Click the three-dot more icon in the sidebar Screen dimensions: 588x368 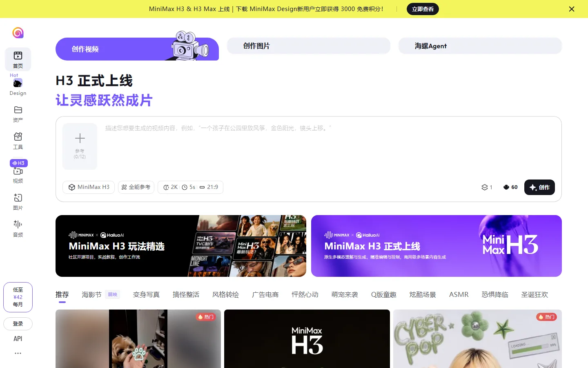[18, 353]
